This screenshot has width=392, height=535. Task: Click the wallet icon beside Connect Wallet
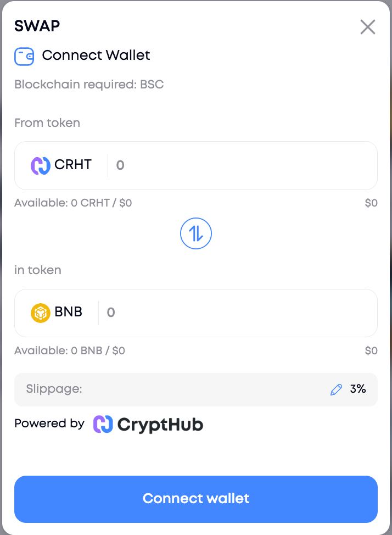(24, 55)
